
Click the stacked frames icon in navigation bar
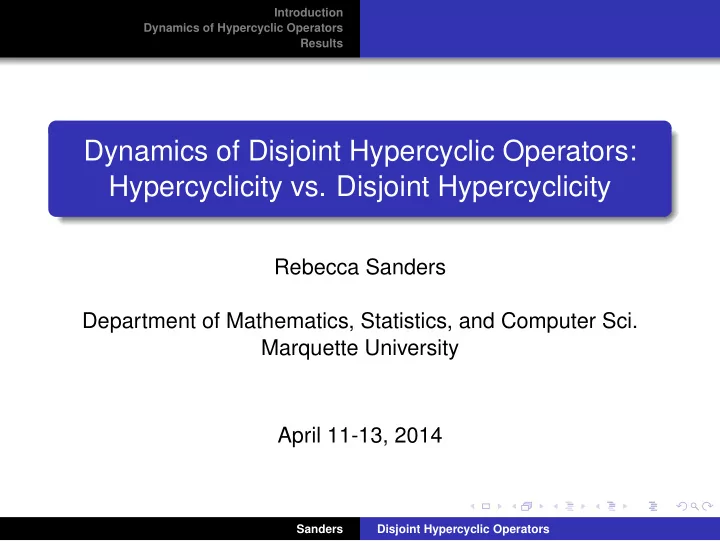pos(527,506)
